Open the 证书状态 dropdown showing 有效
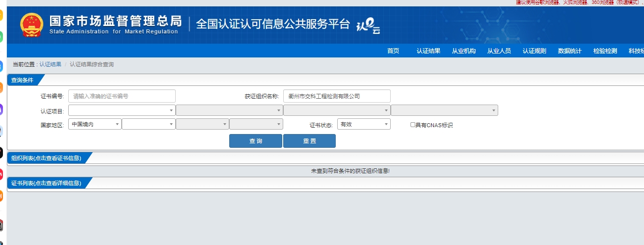Screen dimensions: 644x245 coord(364,124)
